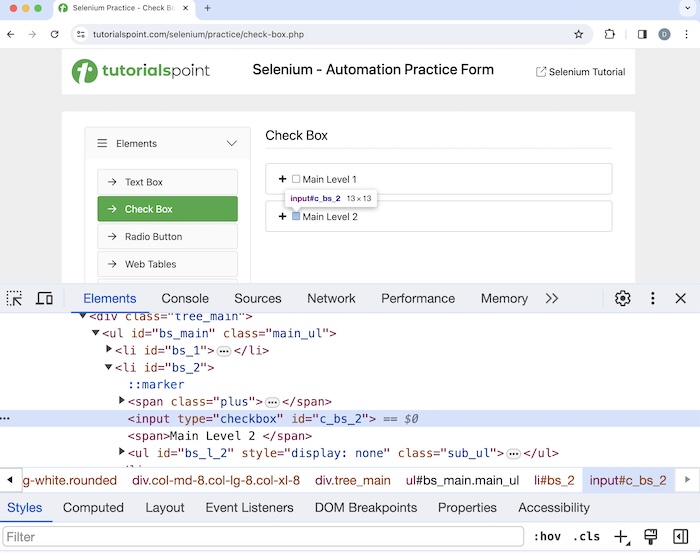
Task: Collapse the Elements sidebar accordion
Action: tap(231, 144)
